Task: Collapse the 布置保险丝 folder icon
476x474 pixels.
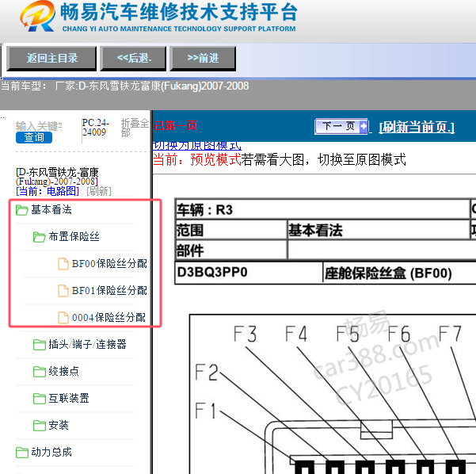Action: point(39,237)
